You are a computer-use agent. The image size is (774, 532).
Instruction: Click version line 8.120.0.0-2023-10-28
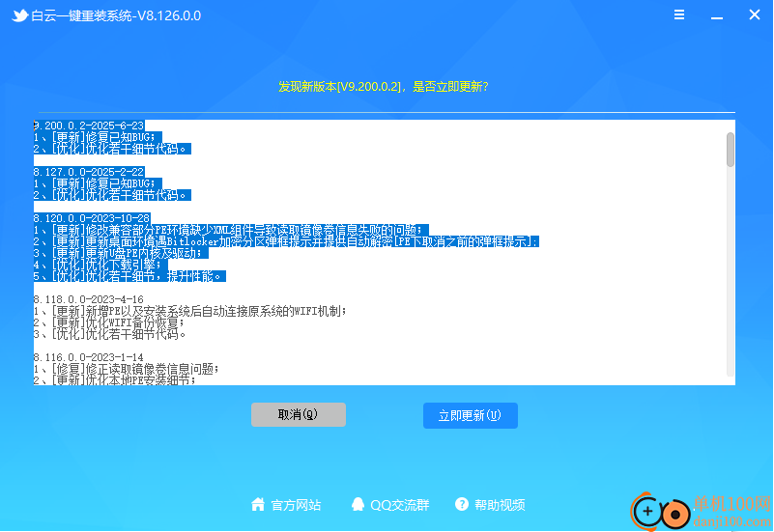click(x=92, y=218)
